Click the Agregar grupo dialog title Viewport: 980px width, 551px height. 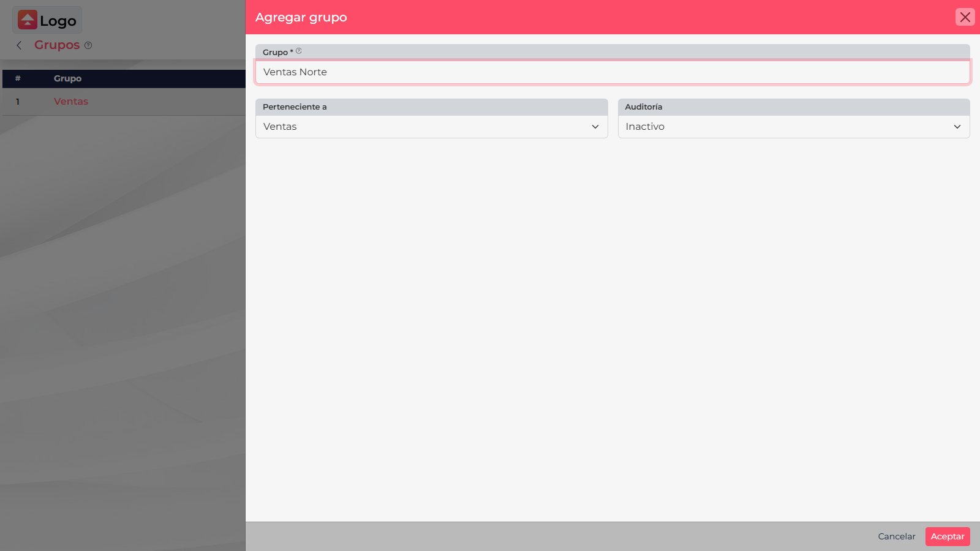(301, 17)
